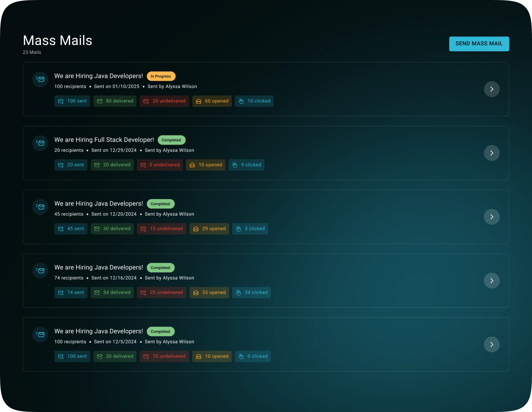Click the 45 sent chip
Image resolution: width=532 pixels, height=412 pixels.
tap(71, 229)
